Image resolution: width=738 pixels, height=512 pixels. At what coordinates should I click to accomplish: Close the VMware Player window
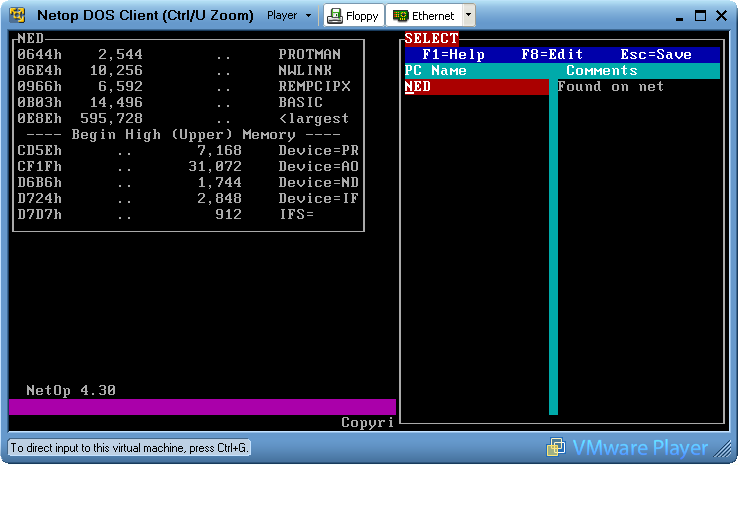(722, 16)
